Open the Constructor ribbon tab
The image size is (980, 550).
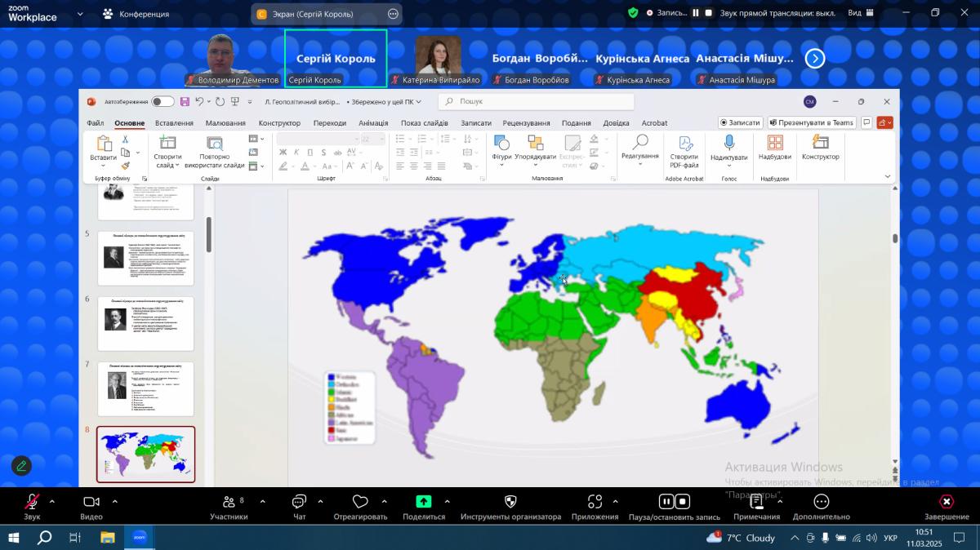pyautogui.click(x=279, y=123)
